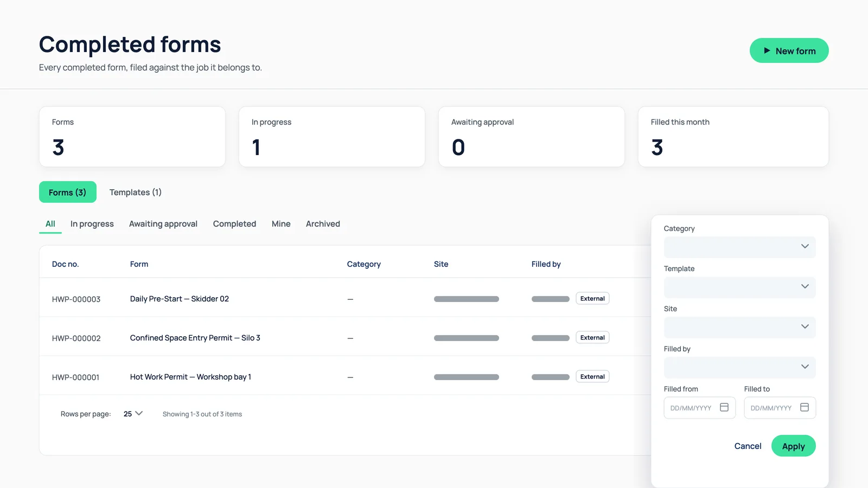Open the rows per page 25 dropdown
Screen dimensions: 868x488
pyautogui.click(x=133, y=414)
